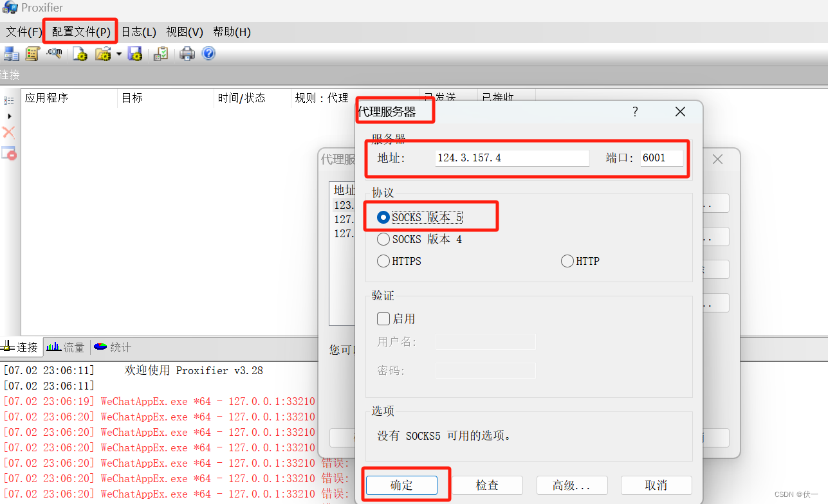
Task: Click the 07.02 23:06:19 WeChatAppEx.exe log line
Action: (x=160, y=402)
